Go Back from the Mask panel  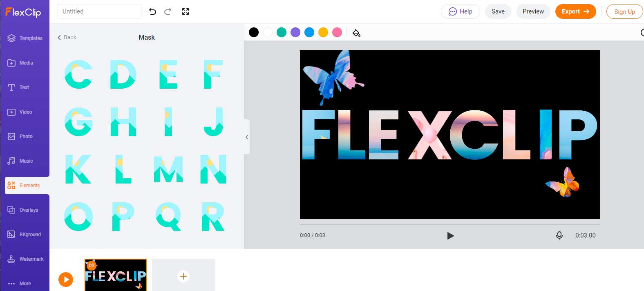click(67, 37)
